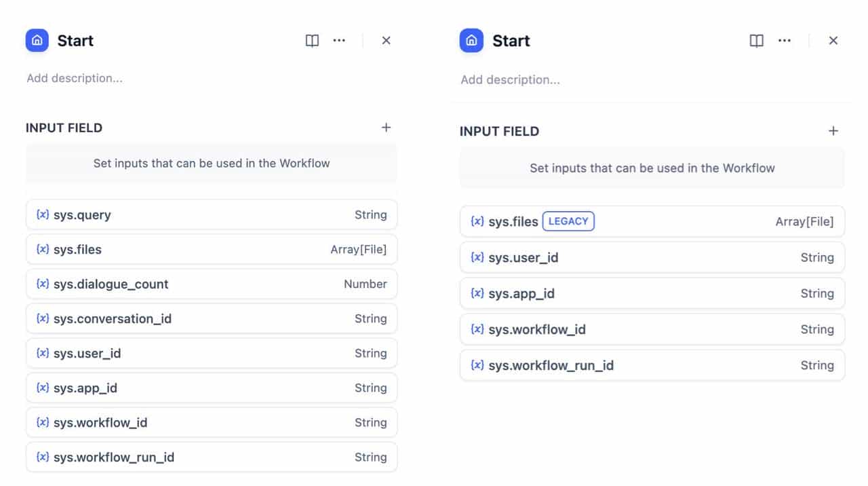The image size is (868, 486).
Task: Open the split-view icon in left Start panel
Action: [x=311, y=41]
